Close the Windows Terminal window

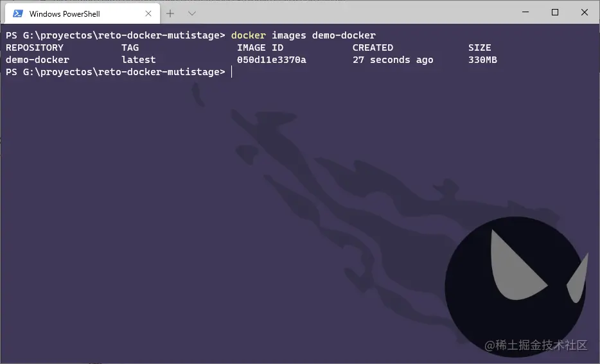click(585, 12)
